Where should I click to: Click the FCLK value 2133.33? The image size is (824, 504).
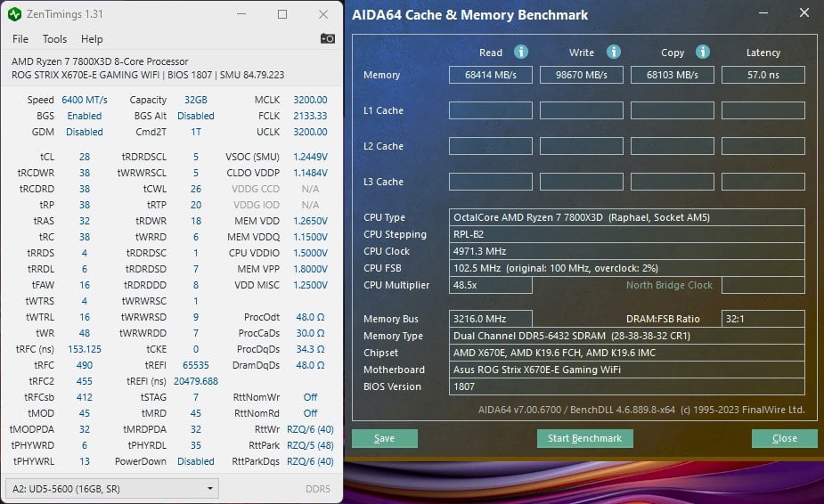coord(310,116)
